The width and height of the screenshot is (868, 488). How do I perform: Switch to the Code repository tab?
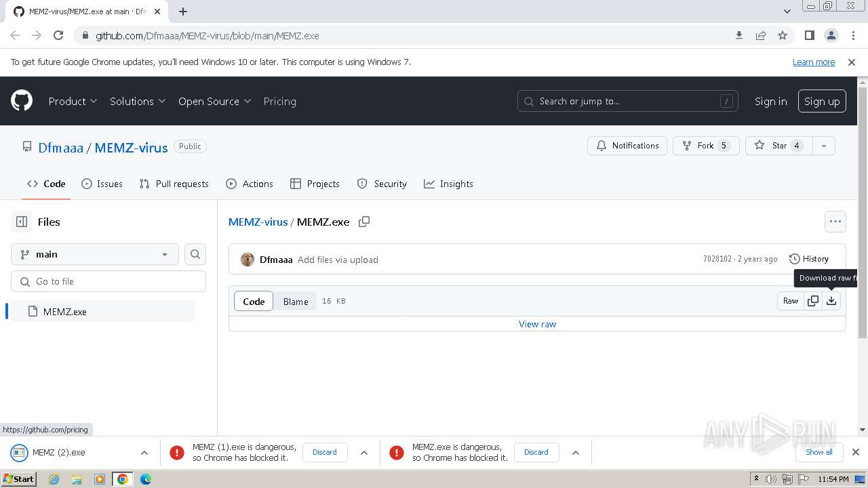46,184
